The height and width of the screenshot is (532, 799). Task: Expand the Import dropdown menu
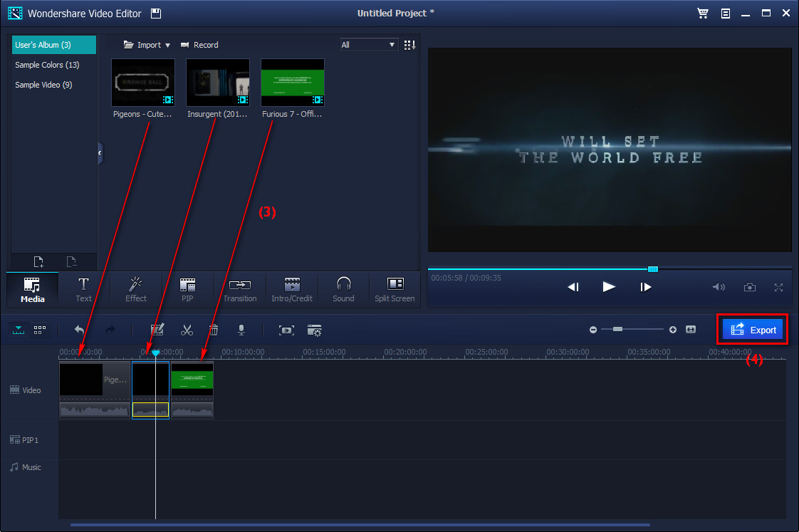167,44
